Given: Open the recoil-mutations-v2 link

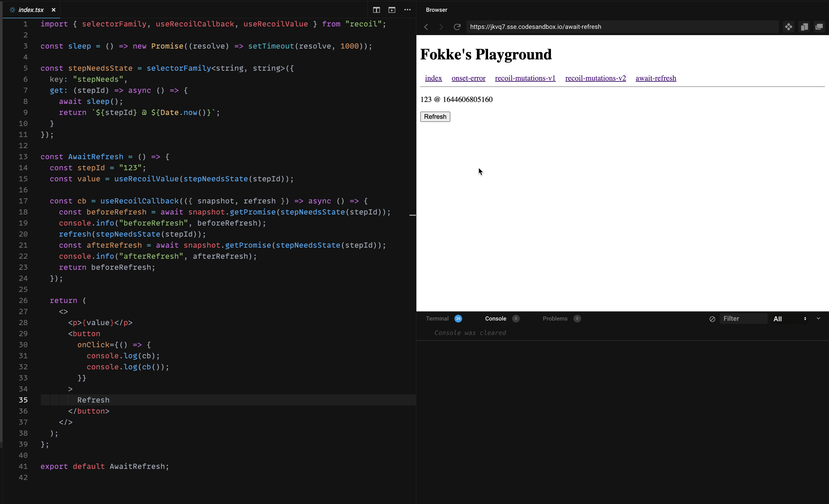Looking at the screenshot, I should pos(595,78).
